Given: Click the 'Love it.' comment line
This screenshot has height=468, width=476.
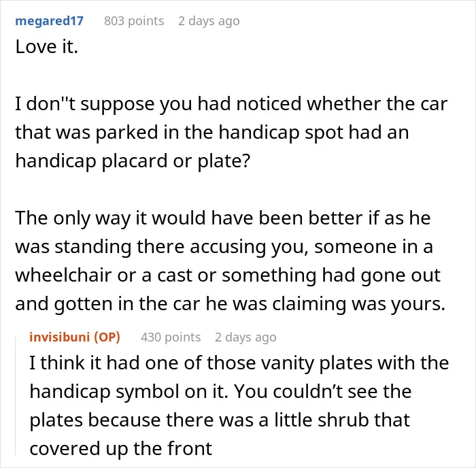Looking at the screenshot, I should (x=47, y=47).
